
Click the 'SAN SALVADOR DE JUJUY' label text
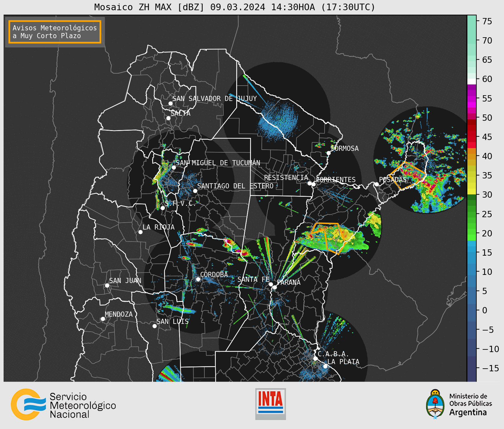[x=215, y=99]
